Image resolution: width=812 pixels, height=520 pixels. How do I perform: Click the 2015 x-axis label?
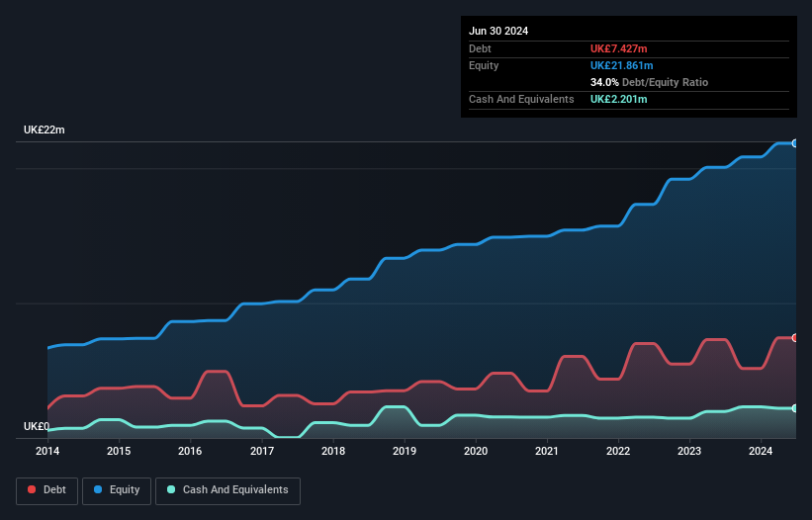click(x=119, y=451)
